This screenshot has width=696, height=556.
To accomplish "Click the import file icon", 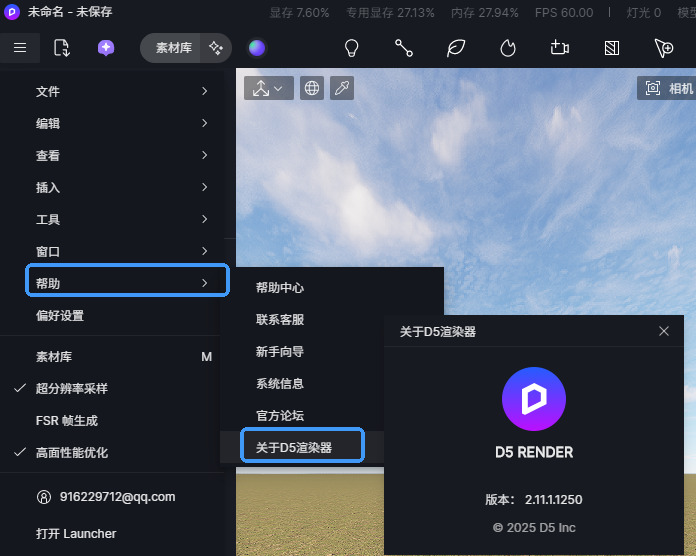I will pos(62,48).
